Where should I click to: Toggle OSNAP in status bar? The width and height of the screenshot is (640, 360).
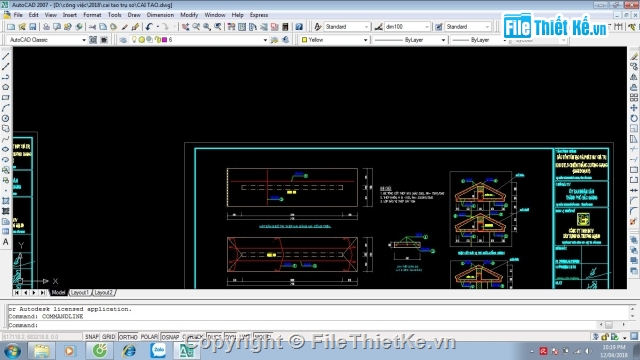(170, 337)
